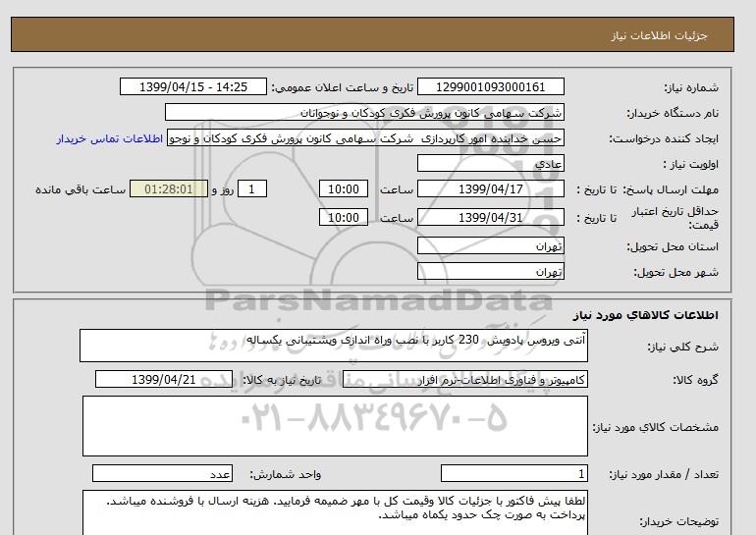Click the label «شماره نیاز:»
The width and height of the screenshot is (756, 535).
(x=691, y=87)
